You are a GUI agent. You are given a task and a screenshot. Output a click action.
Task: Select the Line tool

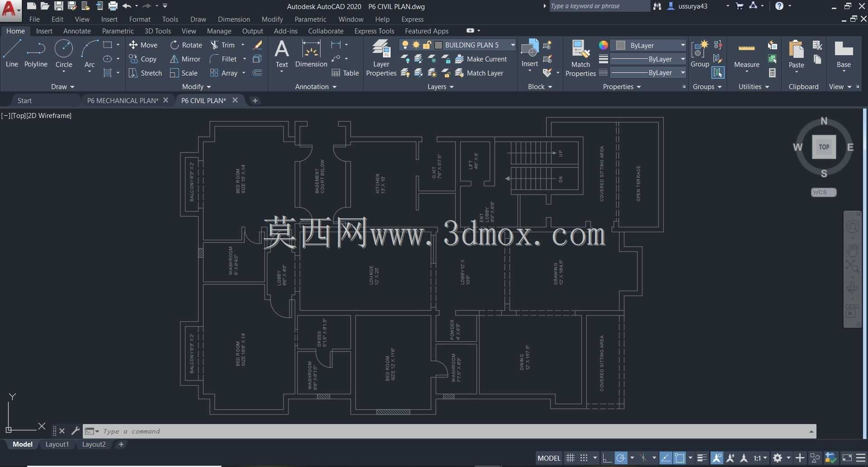pyautogui.click(x=12, y=53)
